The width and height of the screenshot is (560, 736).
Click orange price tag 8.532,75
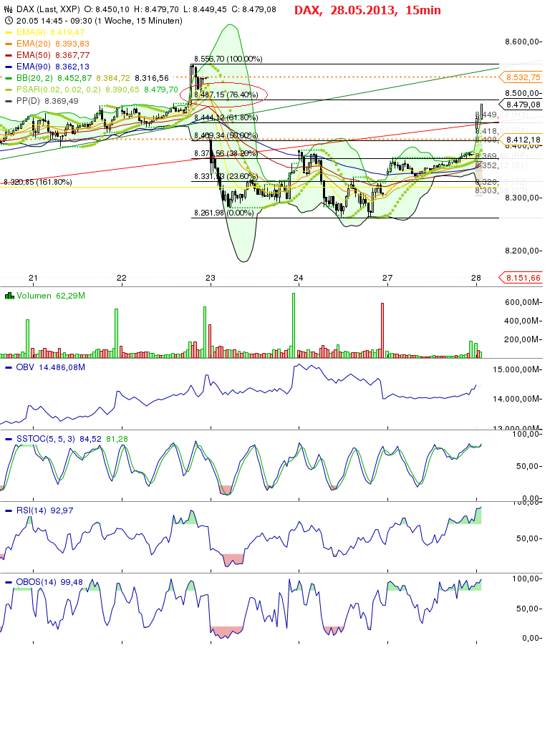pyautogui.click(x=521, y=77)
